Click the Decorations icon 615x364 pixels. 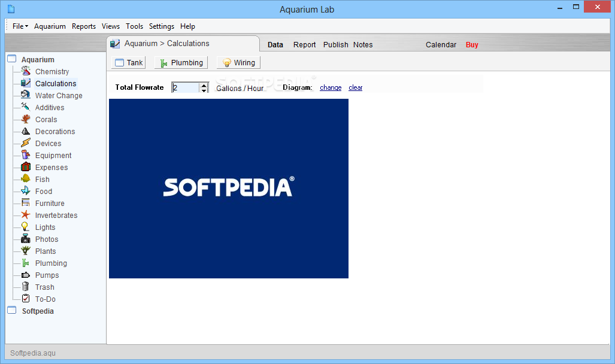(x=26, y=131)
